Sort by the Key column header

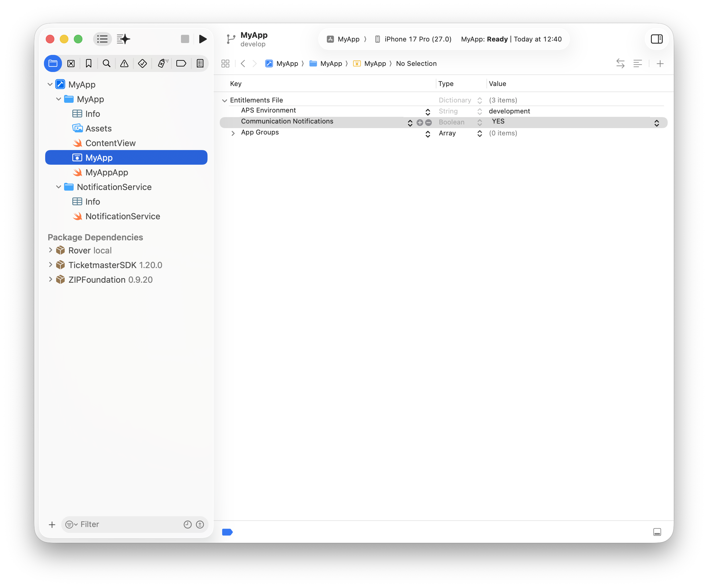point(235,84)
